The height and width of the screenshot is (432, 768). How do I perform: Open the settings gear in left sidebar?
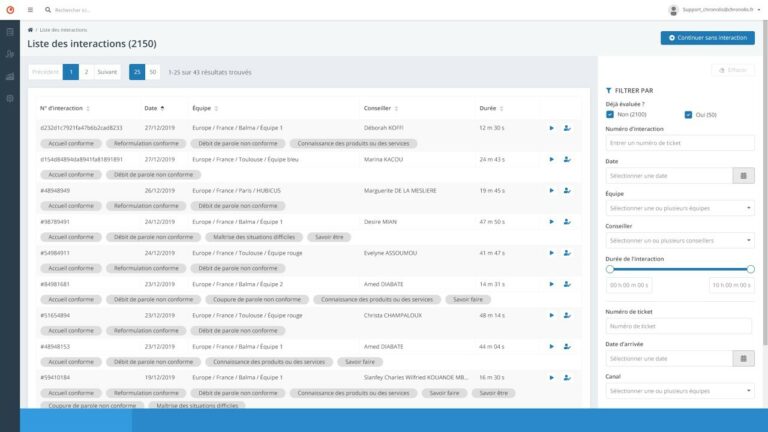click(x=10, y=98)
